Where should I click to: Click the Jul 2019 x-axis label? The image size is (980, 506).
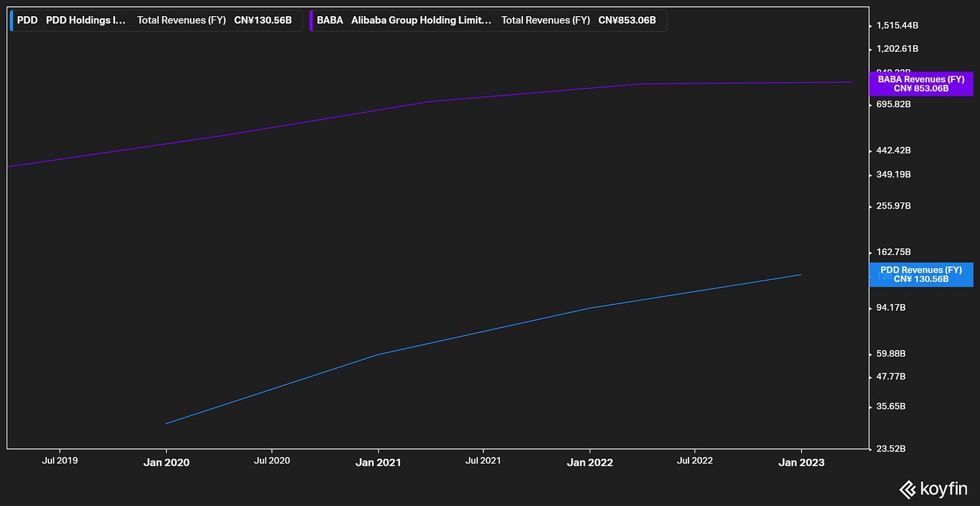point(59,461)
